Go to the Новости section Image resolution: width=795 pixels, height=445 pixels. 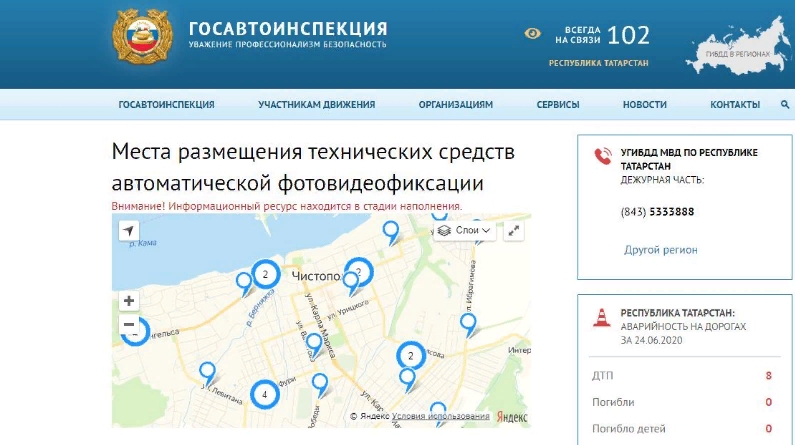[644, 105]
